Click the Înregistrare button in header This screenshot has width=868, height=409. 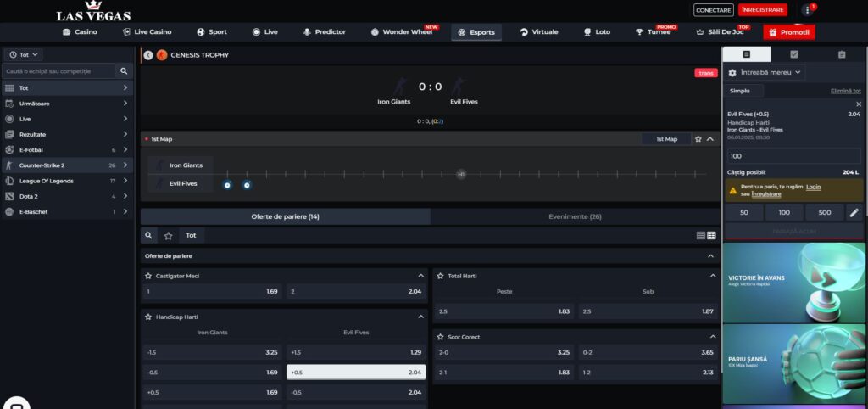pos(762,10)
